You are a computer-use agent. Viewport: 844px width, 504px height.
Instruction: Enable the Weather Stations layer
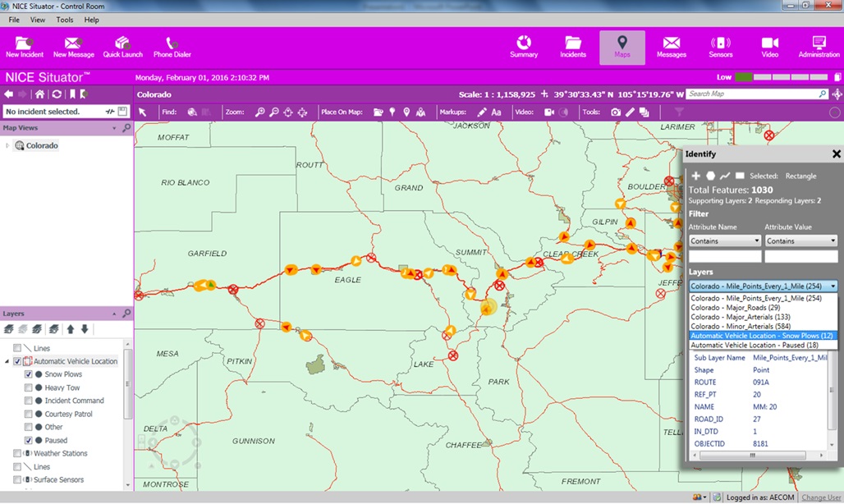[17, 453]
